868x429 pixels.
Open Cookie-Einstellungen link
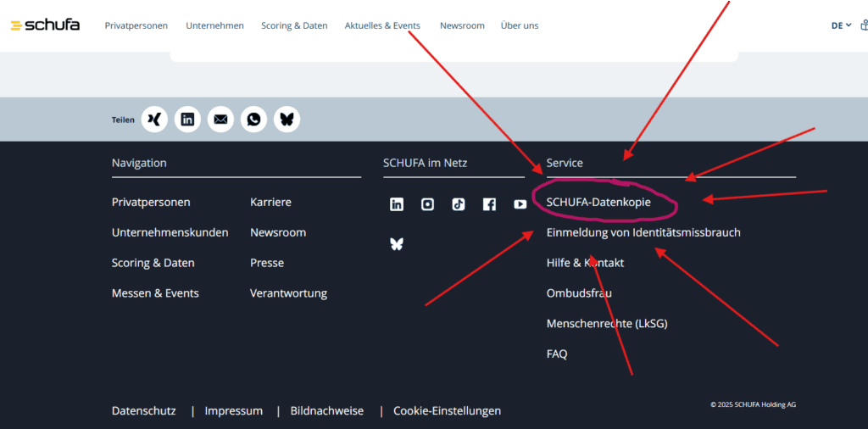pos(448,410)
